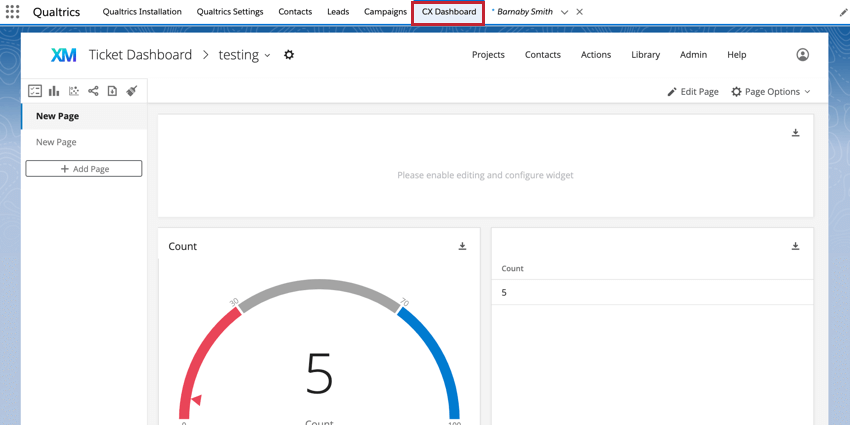Select the second, non-bold New Page item
Screen dimensions: 850x425
(x=84, y=142)
